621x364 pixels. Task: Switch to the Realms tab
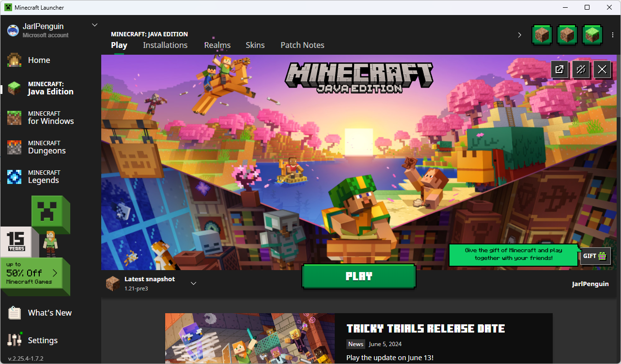[x=217, y=45]
